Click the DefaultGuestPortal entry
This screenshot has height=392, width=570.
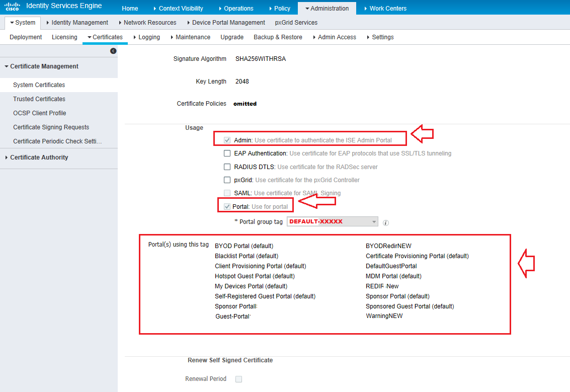[391, 266]
